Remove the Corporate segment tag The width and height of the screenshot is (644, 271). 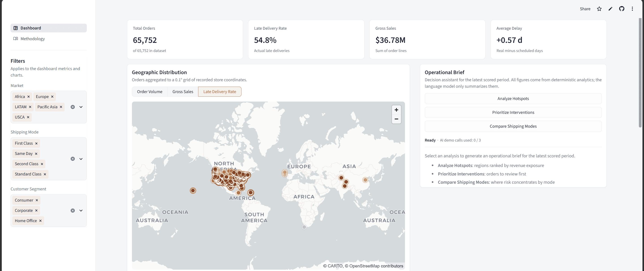[x=36, y=210]
